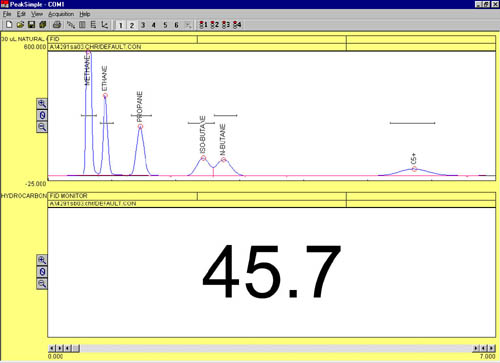
Task: Open the Acquisition menu
Action: tap(61, 14)
